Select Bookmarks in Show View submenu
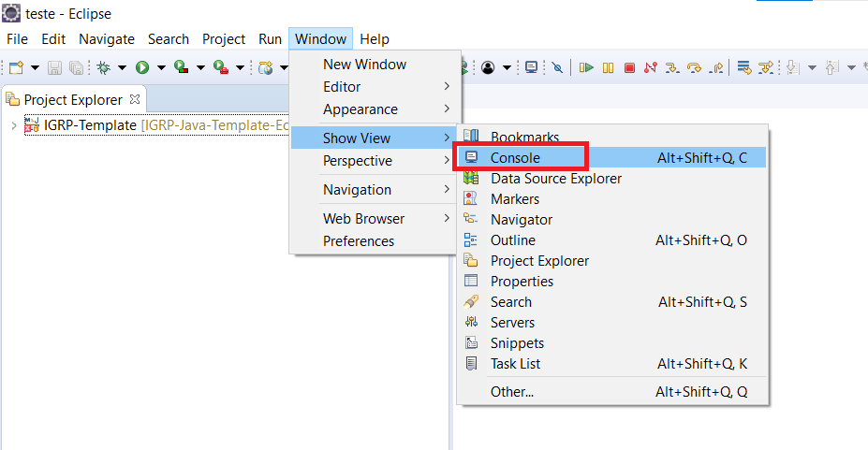Viewport: 868px width, 450px height. point(612,138)
